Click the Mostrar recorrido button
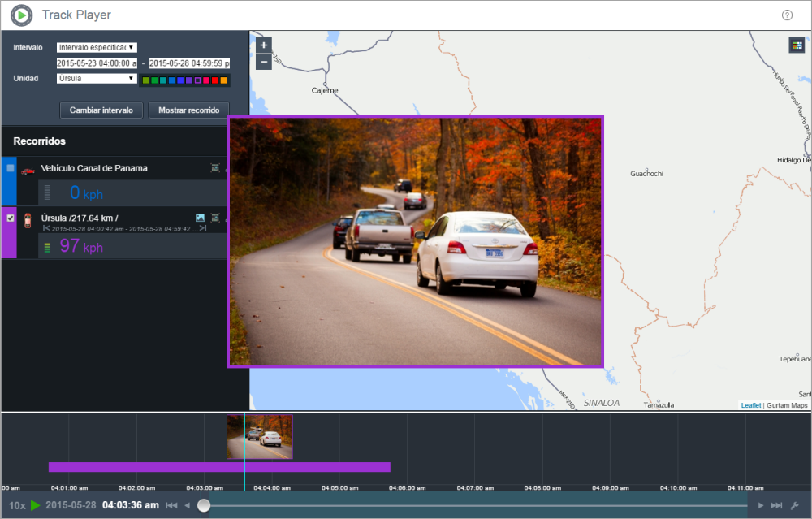This screenshot has width=812, height=519. [188, 110]
